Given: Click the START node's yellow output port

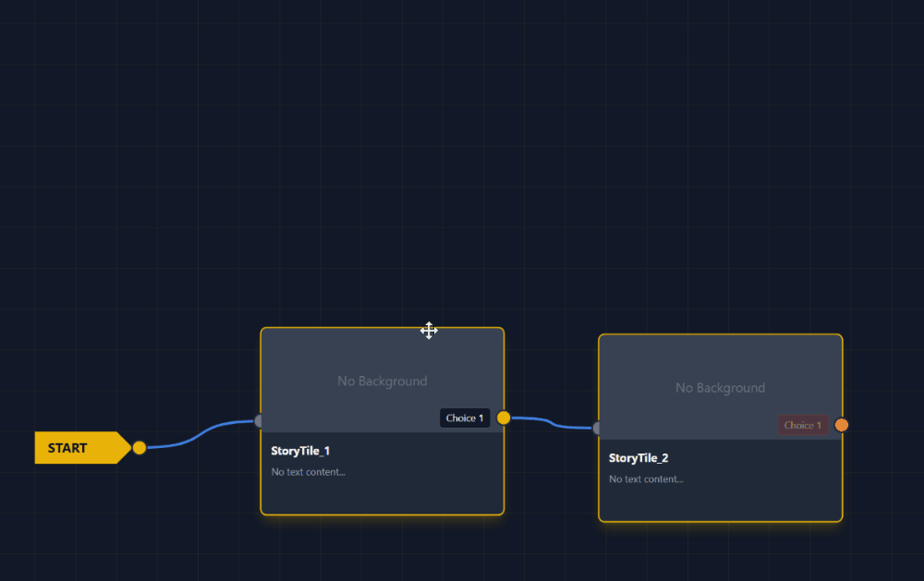Looking at the screenshot, I should point(140,448).
